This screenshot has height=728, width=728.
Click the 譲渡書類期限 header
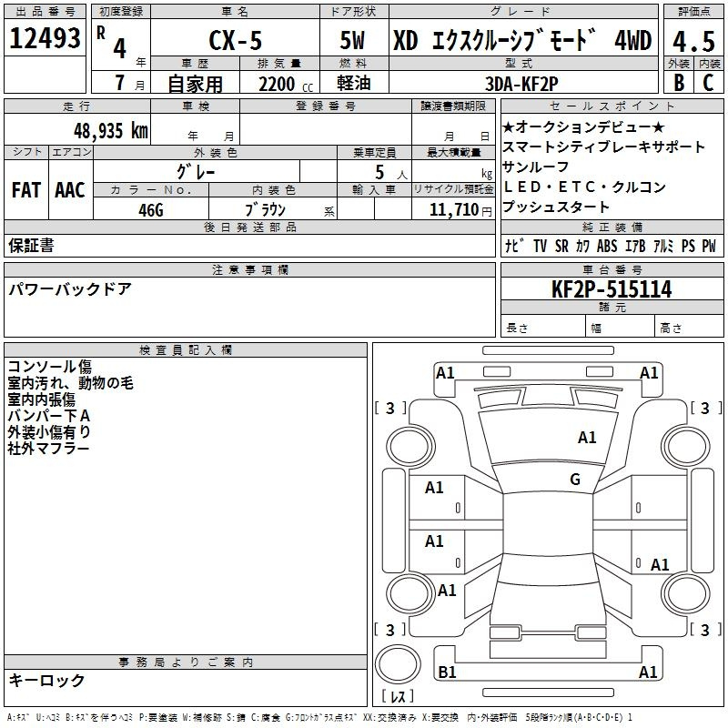453,106
